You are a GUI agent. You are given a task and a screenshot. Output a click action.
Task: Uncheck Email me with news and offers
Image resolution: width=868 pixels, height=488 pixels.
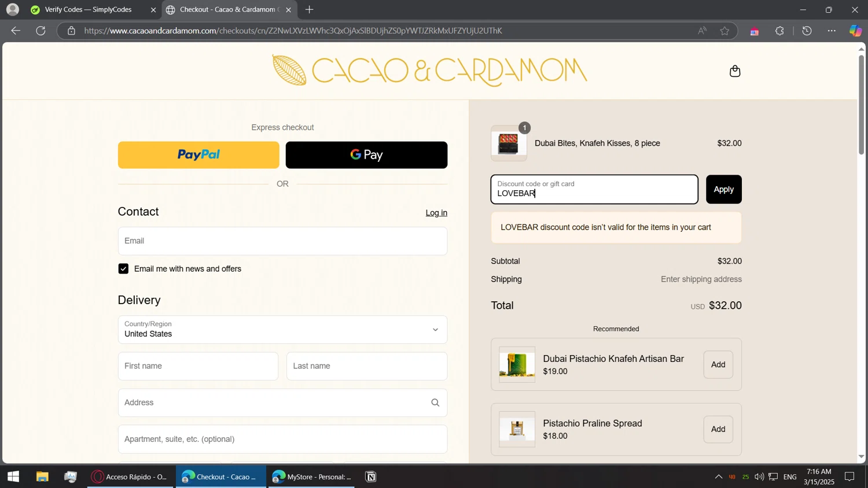(123, 269)
